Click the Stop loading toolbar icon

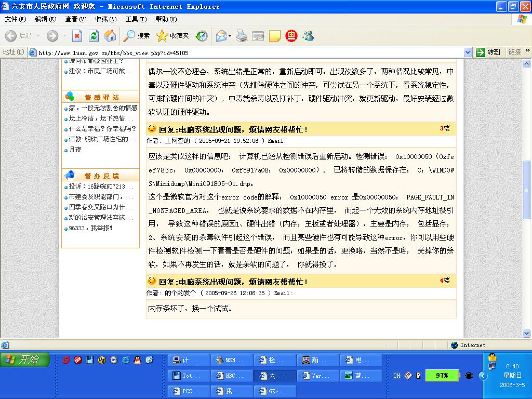click(x=77, y=36)
